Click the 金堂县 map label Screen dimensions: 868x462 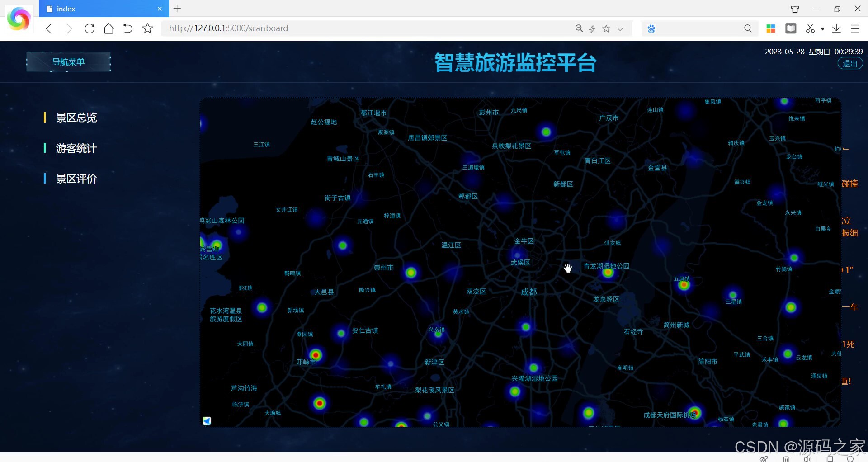tap(657, 168)
